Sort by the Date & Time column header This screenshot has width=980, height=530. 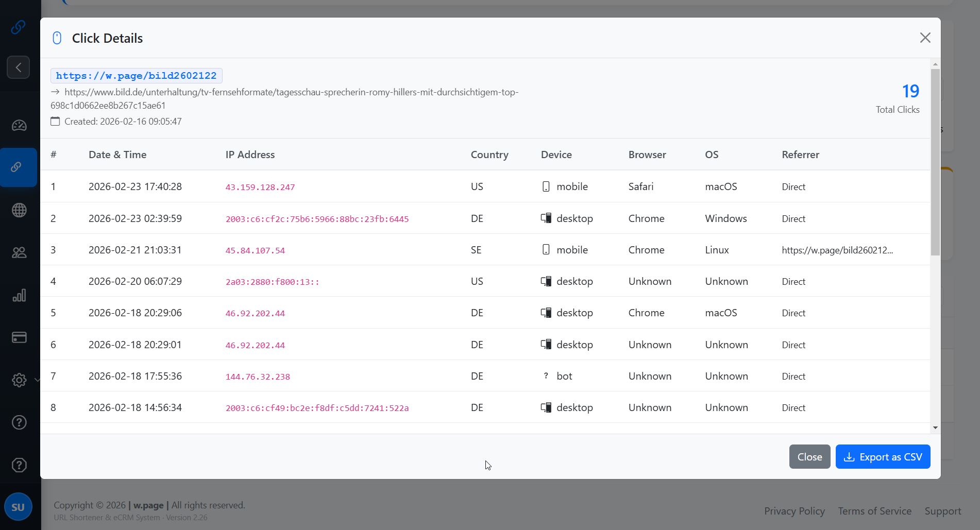click(x=117, y=155)
